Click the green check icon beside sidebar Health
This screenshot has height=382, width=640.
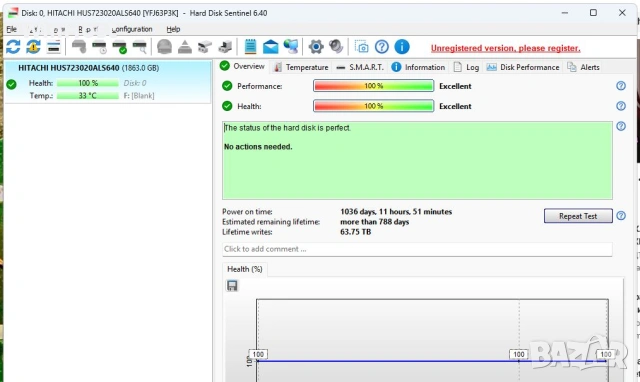click(11, 84)
